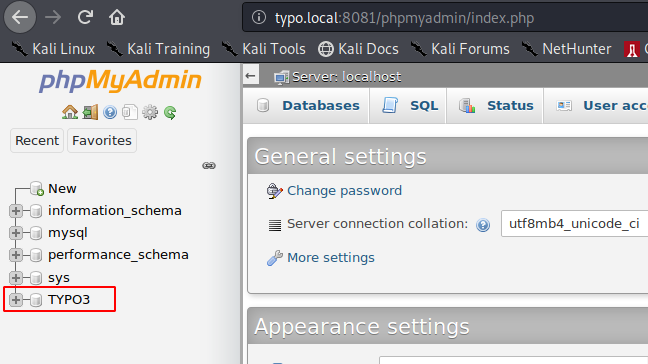Click the mysql database cylinder icon

click(x=36, y=233)
